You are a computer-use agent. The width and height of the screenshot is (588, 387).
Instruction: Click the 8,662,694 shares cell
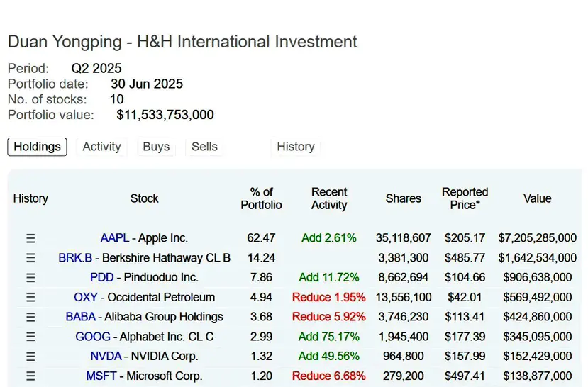[x=404, y=277]
